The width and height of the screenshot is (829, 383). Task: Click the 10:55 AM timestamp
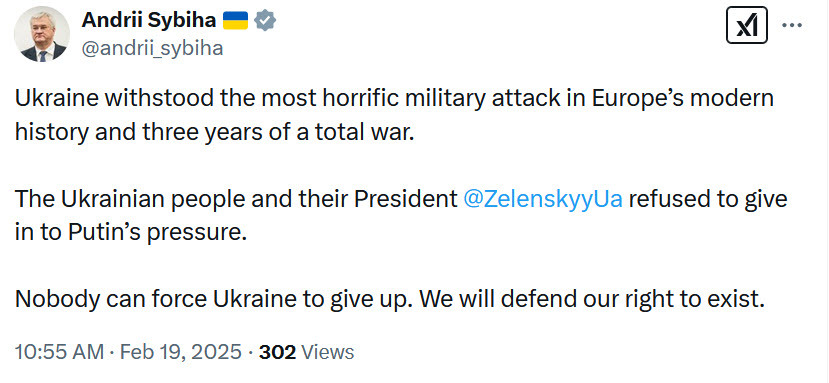(61, 352)
